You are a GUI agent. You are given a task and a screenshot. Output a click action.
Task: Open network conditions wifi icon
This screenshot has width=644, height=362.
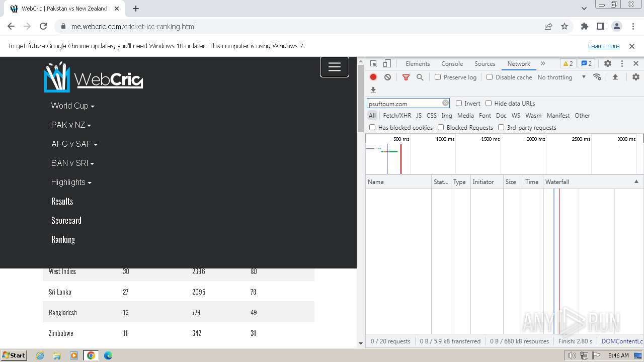tap(597, 77)
